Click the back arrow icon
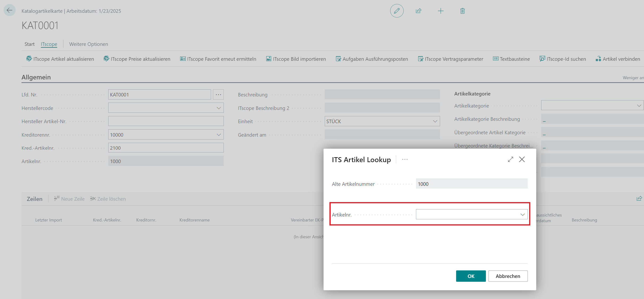 click(9, 10)
